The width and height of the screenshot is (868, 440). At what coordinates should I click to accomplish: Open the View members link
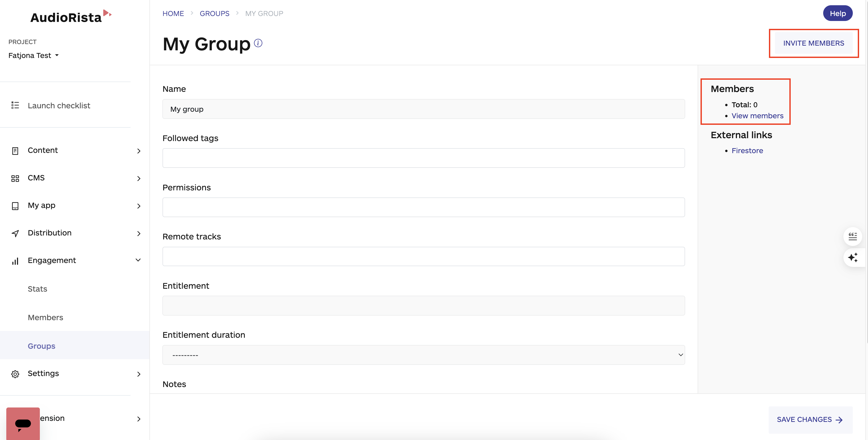coord(757,116)
